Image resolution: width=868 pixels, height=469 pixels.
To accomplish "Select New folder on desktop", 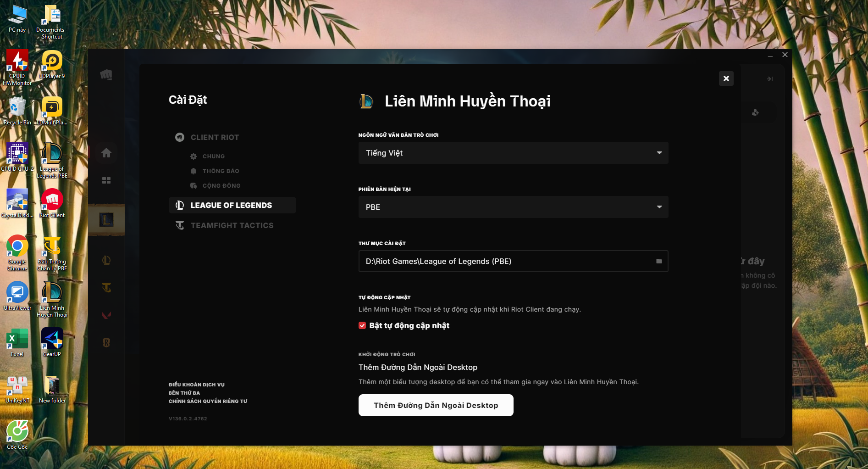I will coord(52,389).
